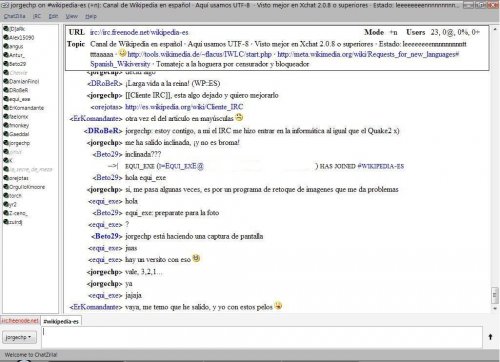The image size is (500, 362).
Task: Focus the message input field
Action: coord(262,337)
